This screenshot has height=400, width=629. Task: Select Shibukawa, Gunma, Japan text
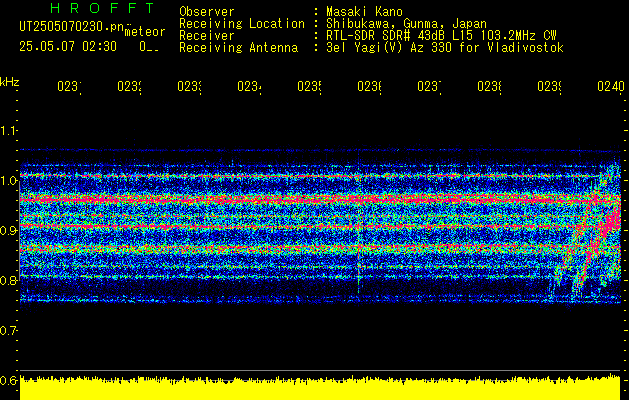point(406,24)
